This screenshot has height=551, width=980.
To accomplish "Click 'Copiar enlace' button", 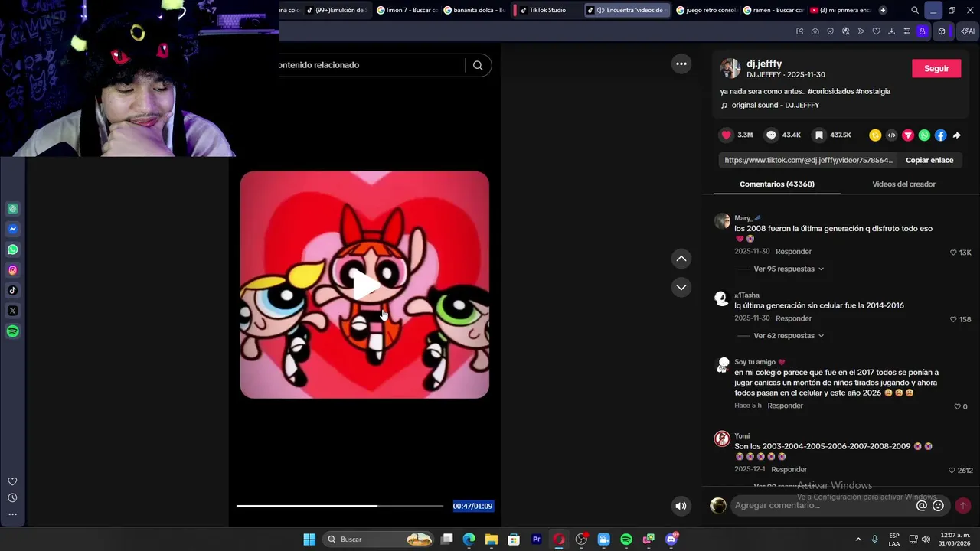I will [x=929, y=160].
